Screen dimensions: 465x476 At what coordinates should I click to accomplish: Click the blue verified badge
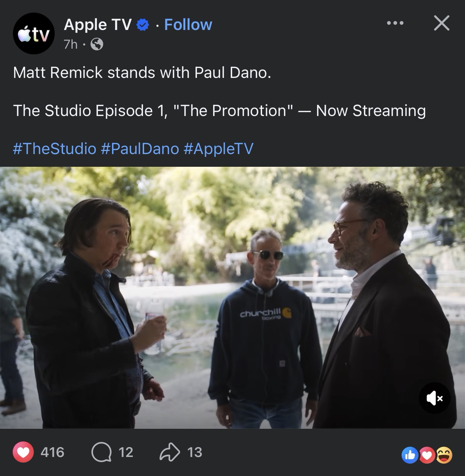[142, 25]
